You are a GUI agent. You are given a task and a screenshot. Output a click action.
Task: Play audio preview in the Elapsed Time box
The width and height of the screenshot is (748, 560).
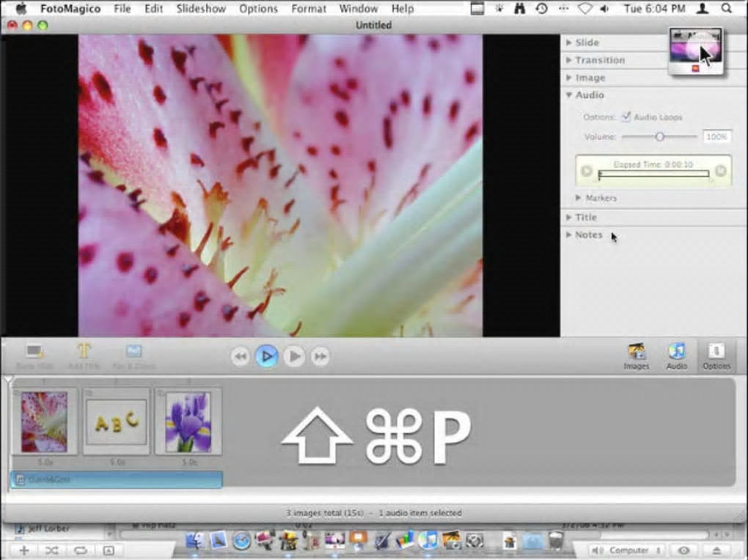tap(586, 171)
